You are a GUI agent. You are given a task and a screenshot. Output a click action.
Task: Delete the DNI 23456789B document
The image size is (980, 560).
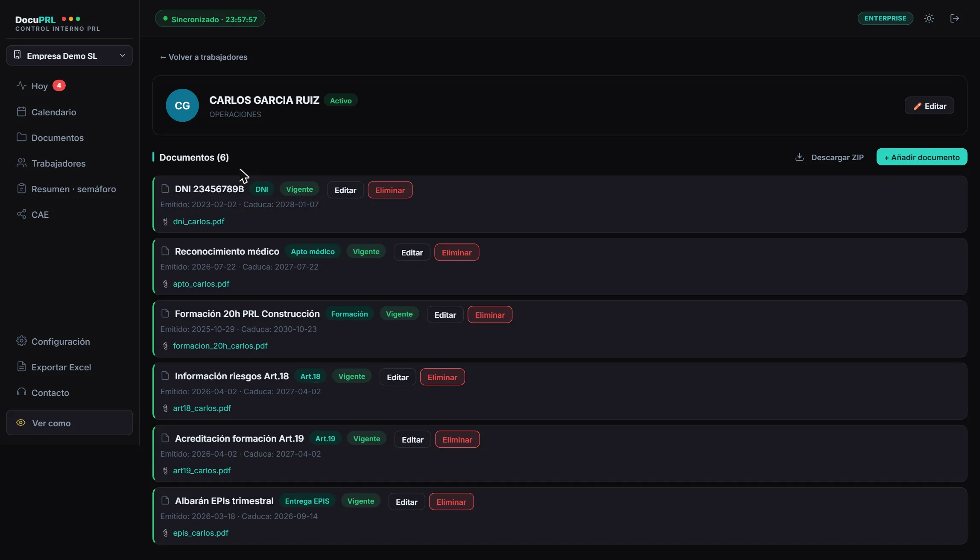390,190
